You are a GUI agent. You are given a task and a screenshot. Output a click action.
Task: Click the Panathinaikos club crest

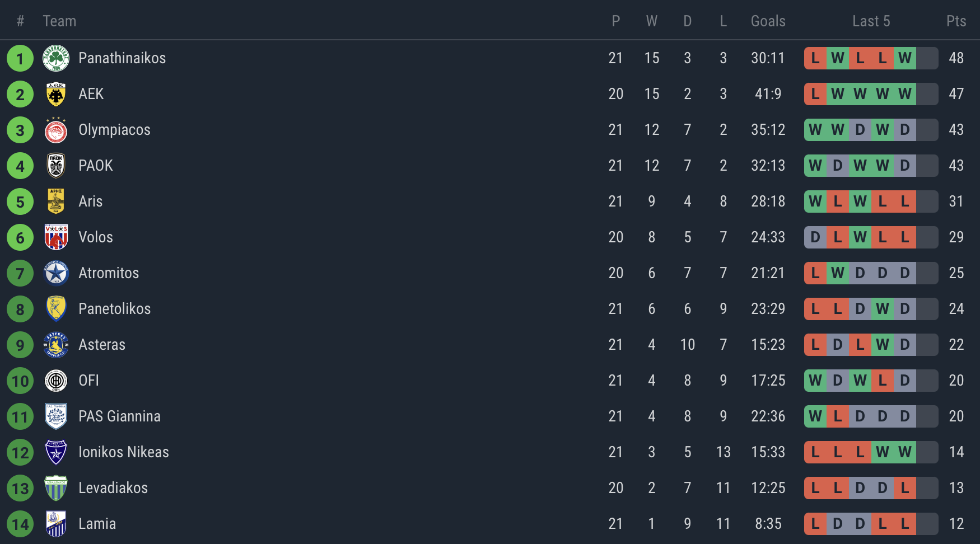click(56, 58)
